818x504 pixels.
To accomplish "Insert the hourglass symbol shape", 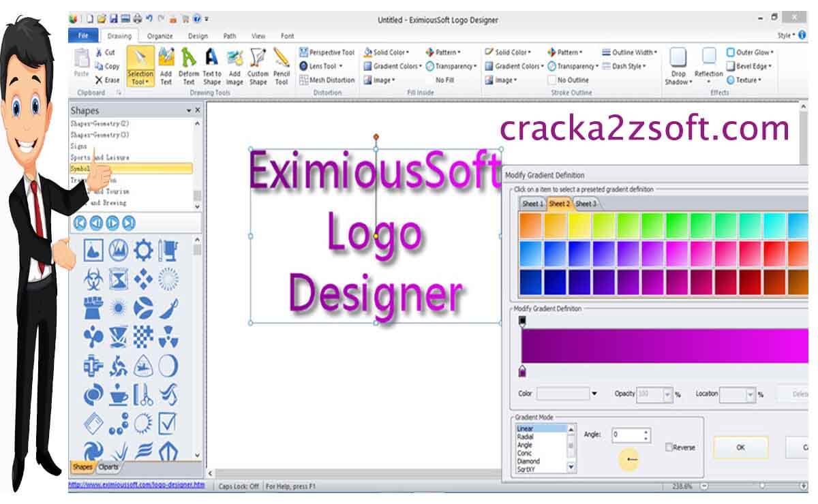I will (119, 279).
